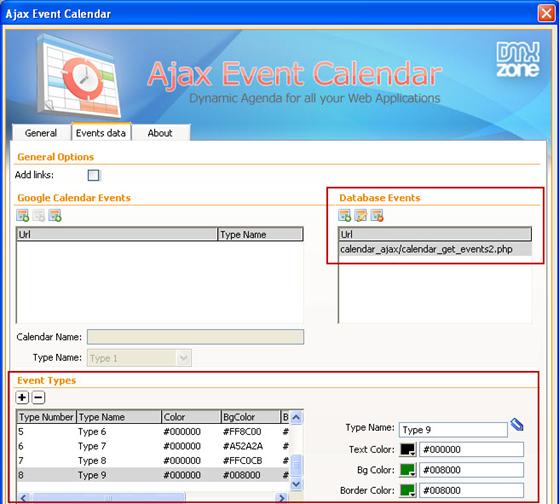Click the #FF8C00 BgColor cell
This screenshot has height=504, width=559.
pyautogui.click(x=242, y=432)
